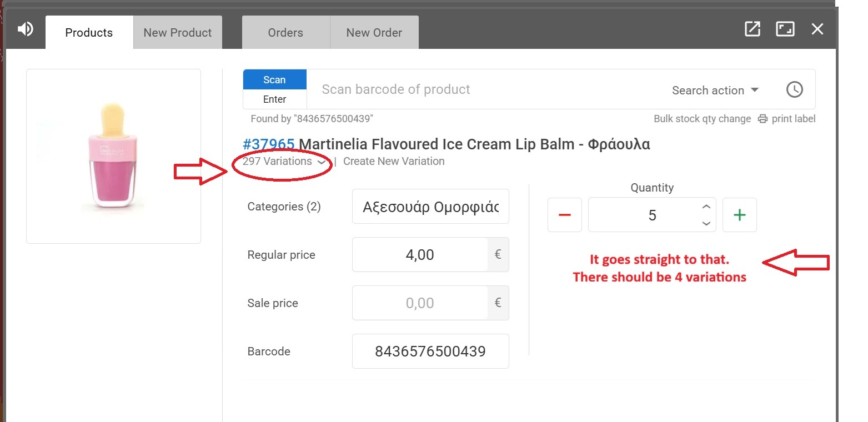Open product #37965 ID link
Viewport: 868px width, 422px height.
268,144
